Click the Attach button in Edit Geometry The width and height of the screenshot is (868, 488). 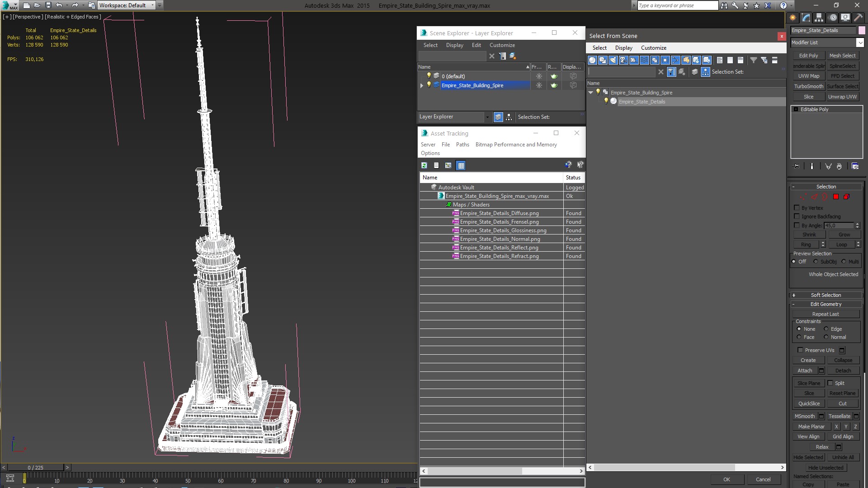point(805,371)
